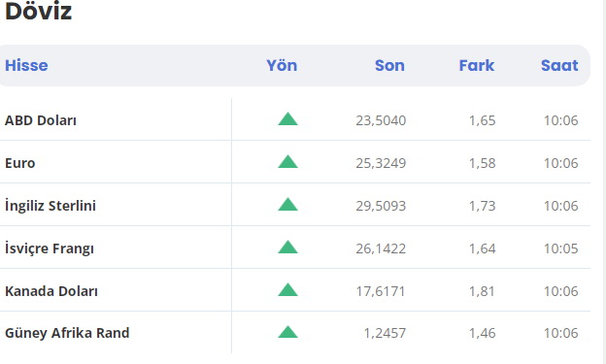Click the up arrow for Kanada Doları
Image resolution: width=606 pixels, height=364 pixels.
pyautogui.click(x=287, y=290)
